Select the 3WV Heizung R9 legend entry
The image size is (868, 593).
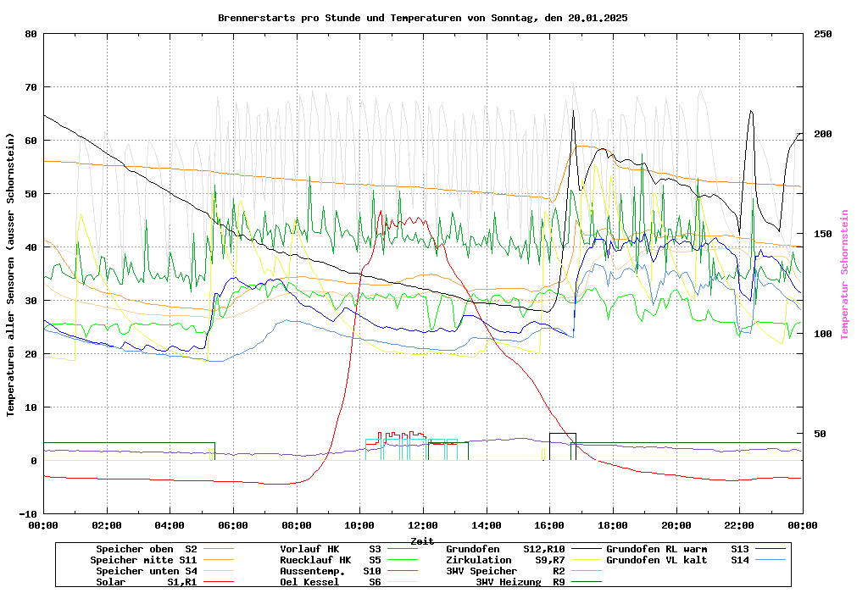pos(520,582)
